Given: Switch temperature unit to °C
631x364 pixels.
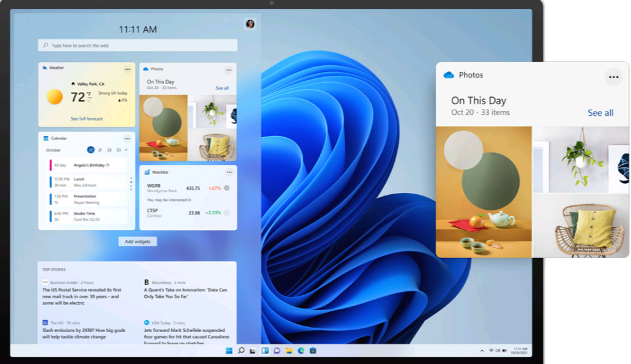Looking at the screenshot, I should 89,100.
